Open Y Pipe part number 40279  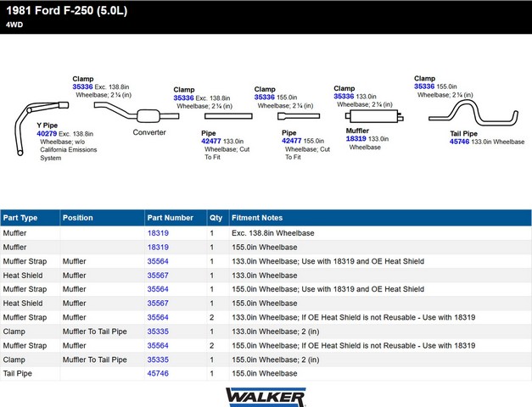click(x=47, y=134)
